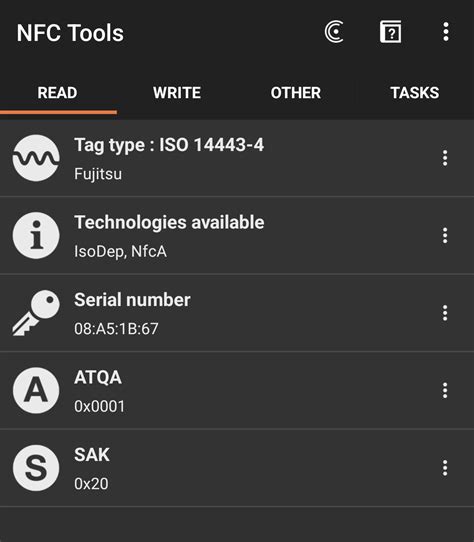This screenshot has width=474, height=542.
Task: Open the app overflow menu in header
Action: click(x=446, y=32)
